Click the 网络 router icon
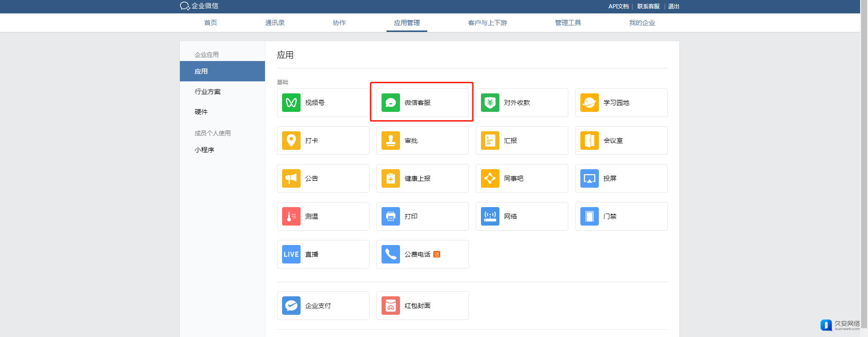This screenshot has height=337, width=868. (490, 216)
